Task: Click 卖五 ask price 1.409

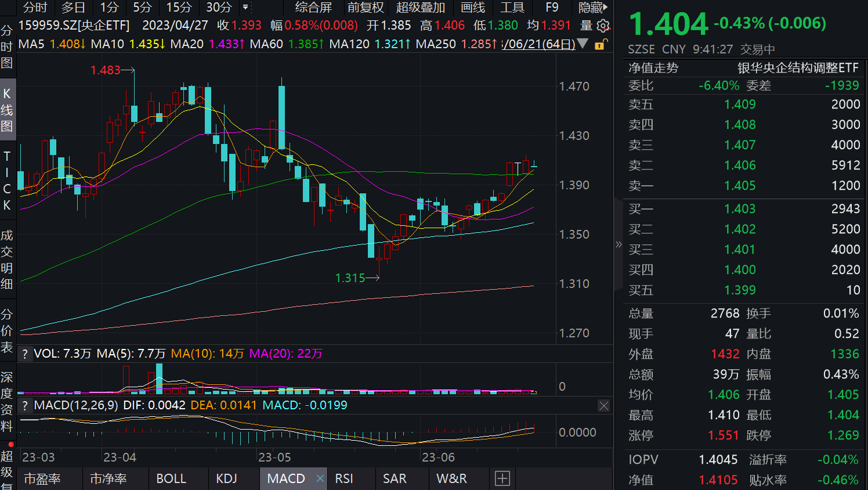Action: [x=740, y=105]
